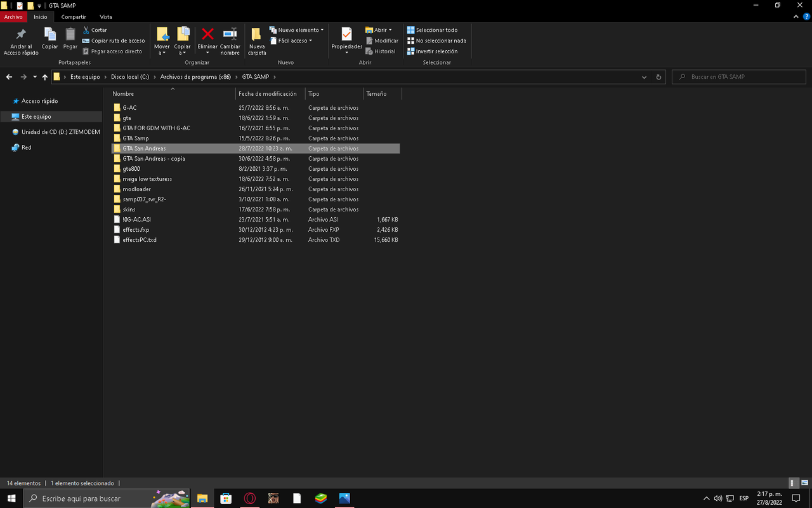Show hidden system tray icons chevron
Viewport: 812px width, 508px height.
[x=707, y=498]
